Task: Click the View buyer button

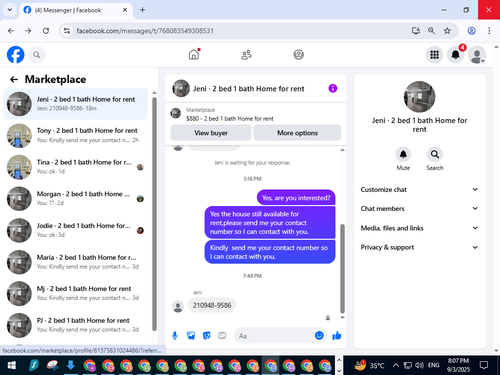Action: (211, 133)
